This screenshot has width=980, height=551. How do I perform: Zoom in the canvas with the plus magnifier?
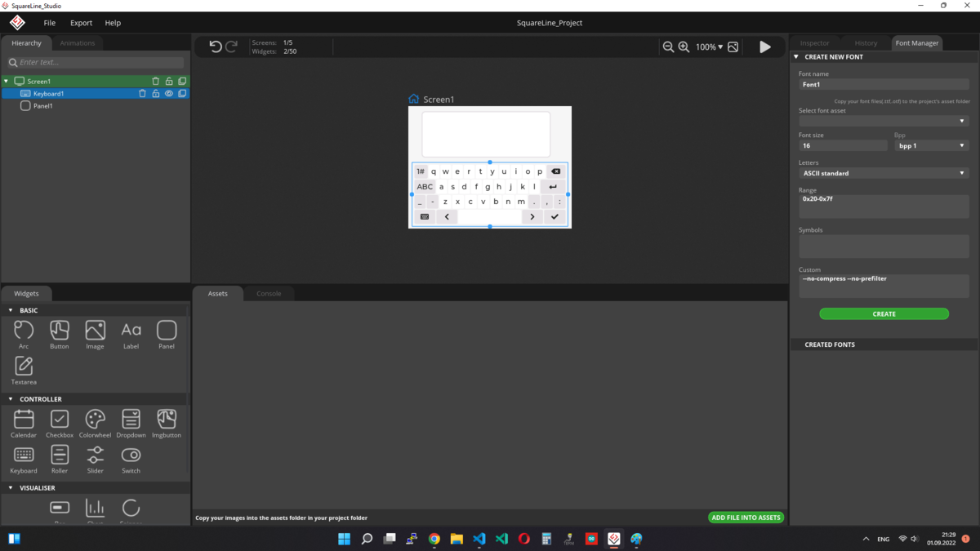684,47
